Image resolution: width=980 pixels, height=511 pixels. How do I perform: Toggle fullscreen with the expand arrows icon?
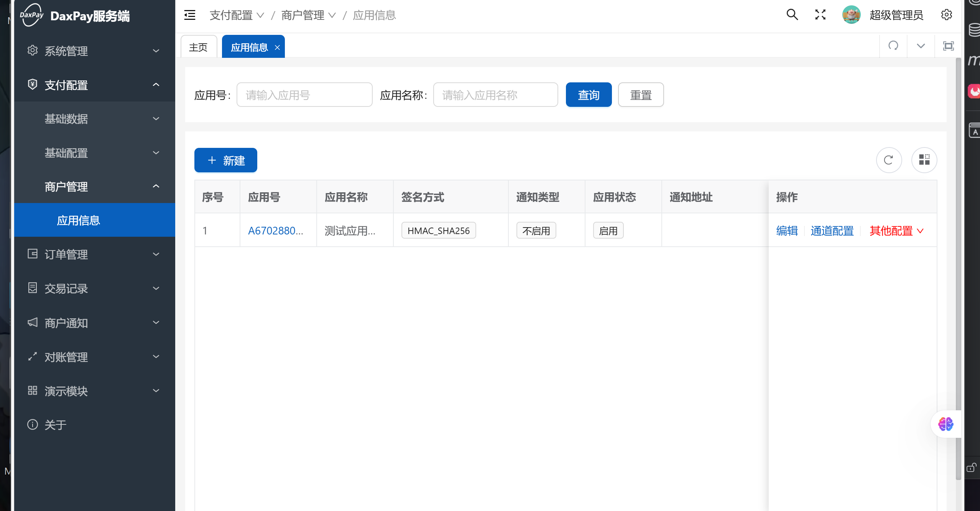pos(820,15)
